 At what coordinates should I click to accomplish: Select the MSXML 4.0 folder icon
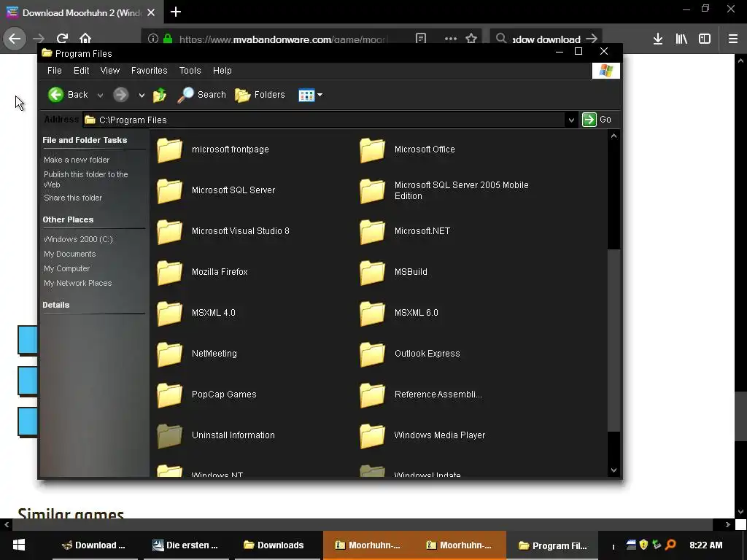point(169,314)
